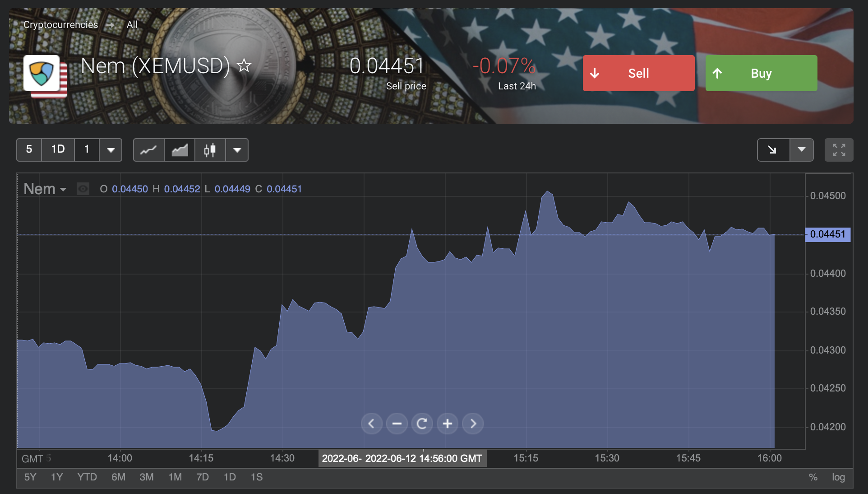Click the 16:00 time axis label

(x=769, y=458)
